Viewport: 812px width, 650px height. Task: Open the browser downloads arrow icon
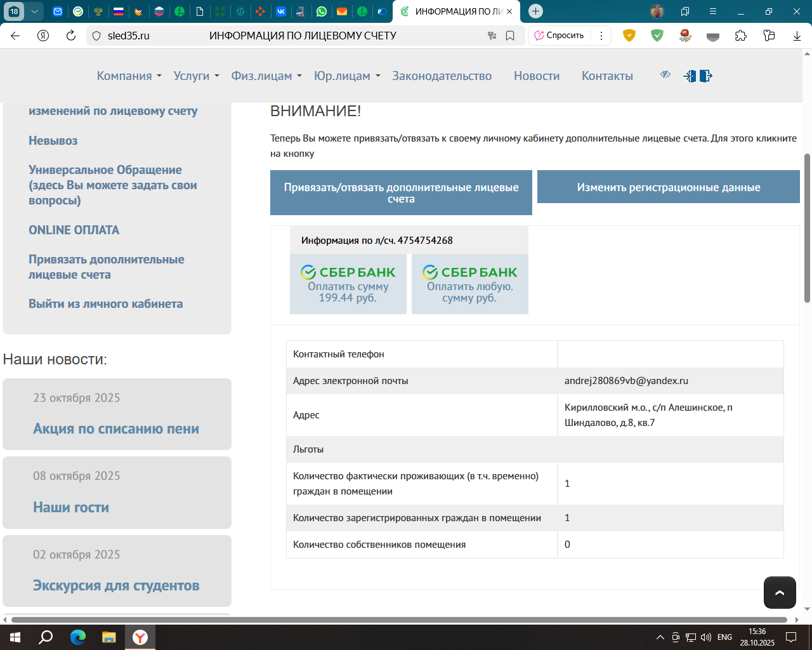(797, 36)
